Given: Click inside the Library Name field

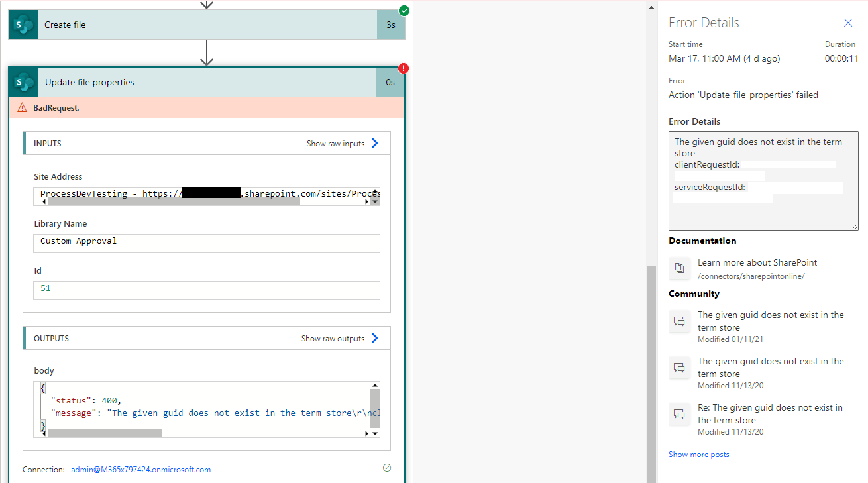Looking at the screenshot, I should coord(206,243).
